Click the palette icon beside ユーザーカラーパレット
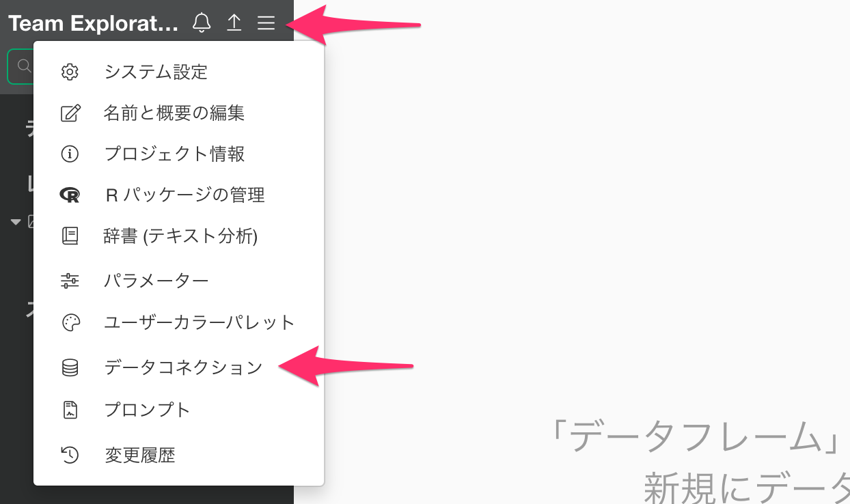This screenshot has width=850, height=504. point(70,322)
